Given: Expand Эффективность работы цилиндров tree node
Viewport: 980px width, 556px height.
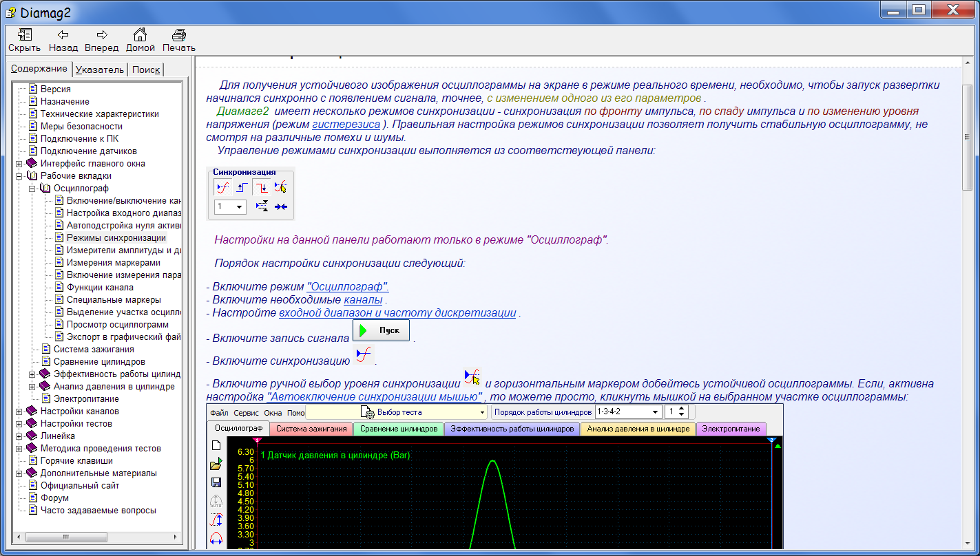Looking at the screenshot, I should coord(32,374).
